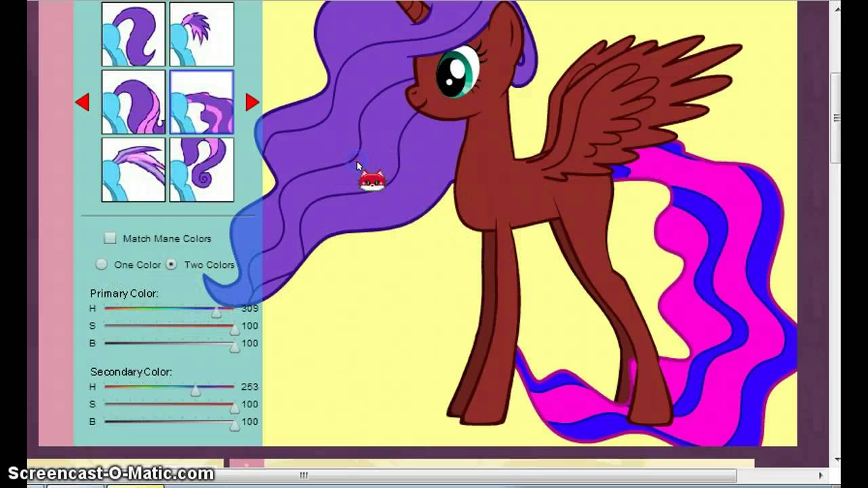This screenshot has width=868, height=488.
Task: Click the pony's teal eye
Action: 457,72
